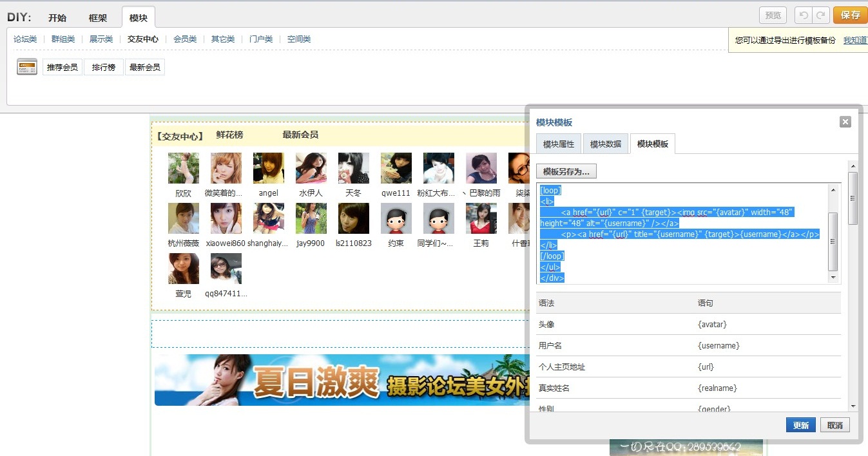Image resolution: width=868 pixels, height=456 pixels.
Task: Open avatar of user 粉红大布…
Action: pyautogui.click(x=439, y=168)
